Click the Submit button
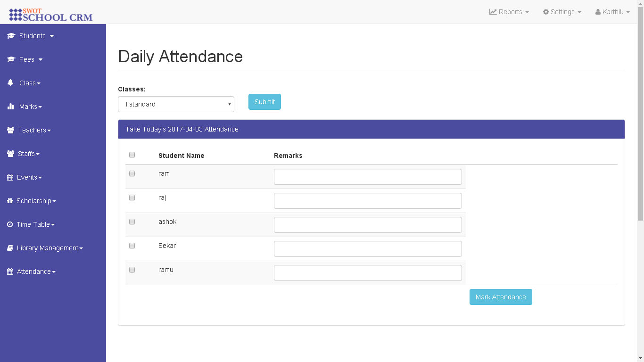This screenshot has height=362, width=644. pos(264,102)
